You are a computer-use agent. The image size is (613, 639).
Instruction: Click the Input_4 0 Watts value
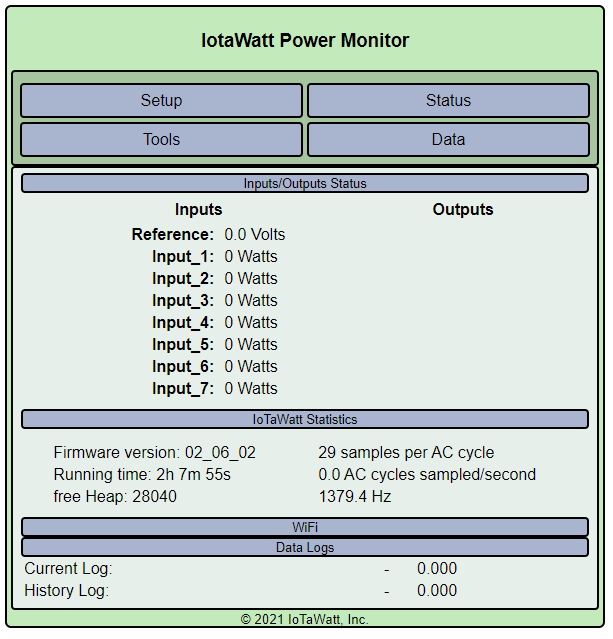251,323
